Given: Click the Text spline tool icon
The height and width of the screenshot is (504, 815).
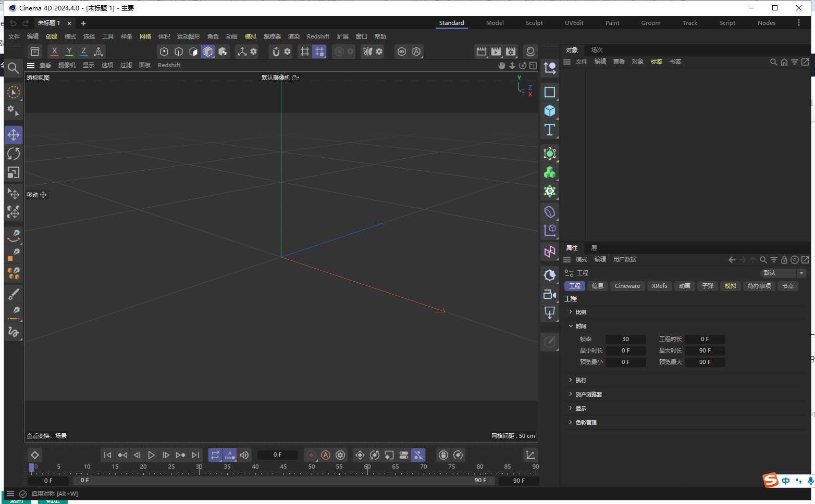Looking at the screenshot, I should [x=549, y=130].
